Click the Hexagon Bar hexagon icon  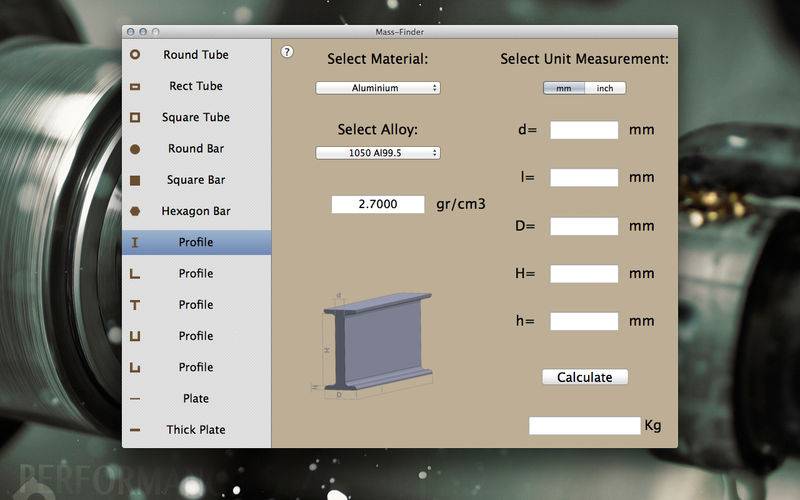point(135,211)
